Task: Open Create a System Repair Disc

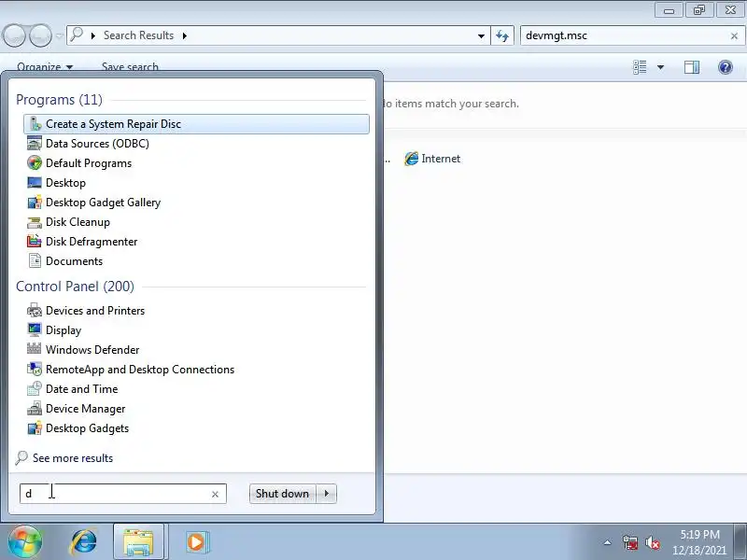Action: pyautogui.click(x=196, y=124)
